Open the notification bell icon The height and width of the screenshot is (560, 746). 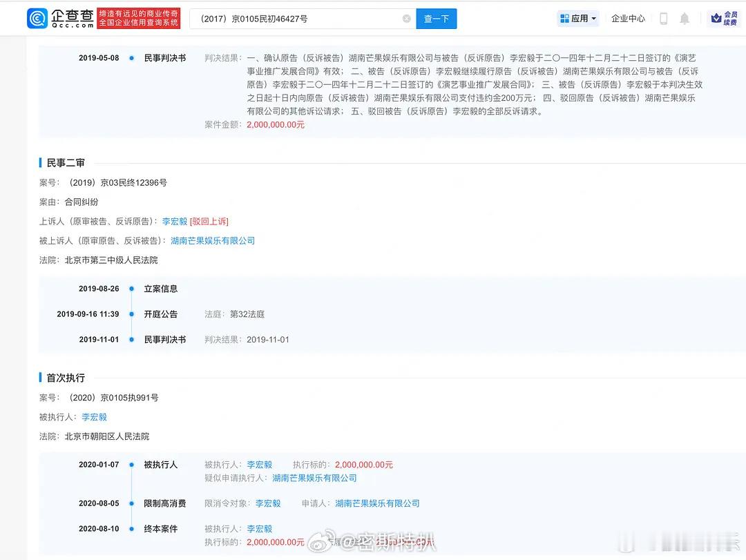pyautogui.click(x=684, y=19)
